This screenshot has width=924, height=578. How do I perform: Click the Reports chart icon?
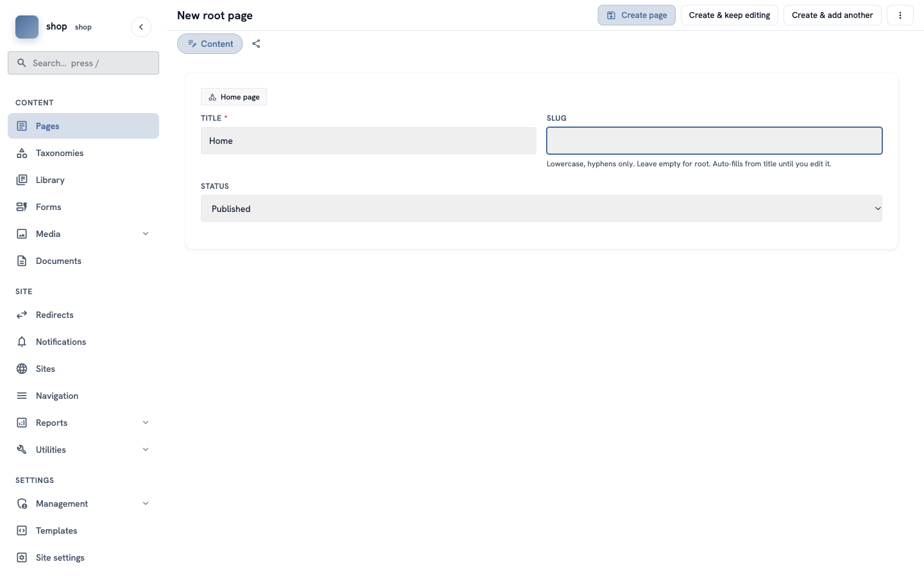click(x=22, y=423)
